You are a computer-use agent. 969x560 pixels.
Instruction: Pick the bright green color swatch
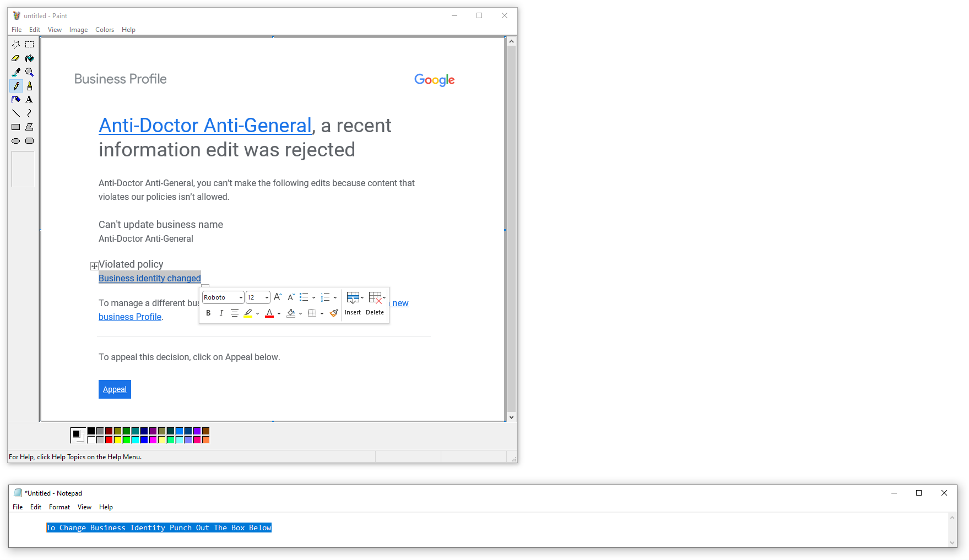pos(127,440)
